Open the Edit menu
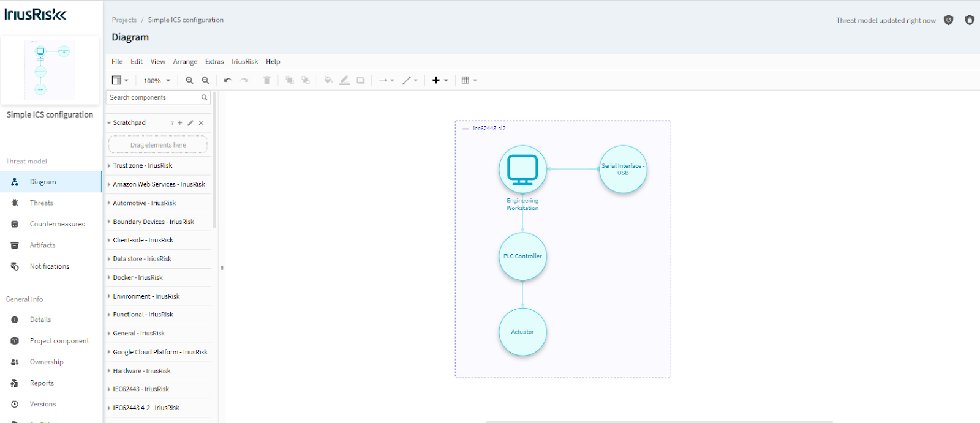Viewport: 980px width, 423px height. (x=137, y=61)
